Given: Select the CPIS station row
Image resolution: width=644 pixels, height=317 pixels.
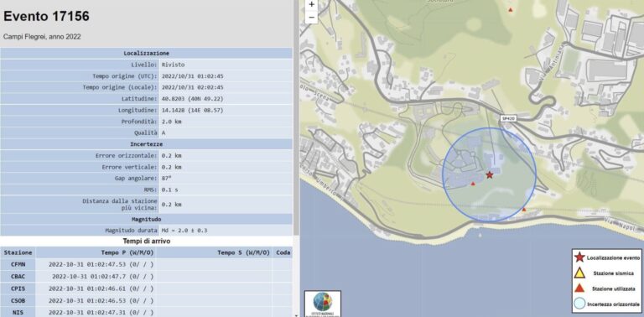Looking at the screenshot, I should (x=146, y=288).
